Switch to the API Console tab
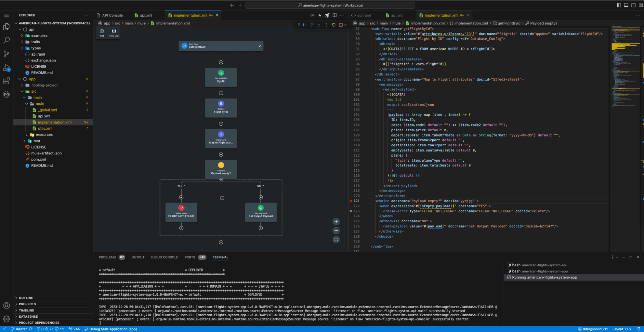Image resolution: width=644 pixels, height=332 pixels. 112,15
